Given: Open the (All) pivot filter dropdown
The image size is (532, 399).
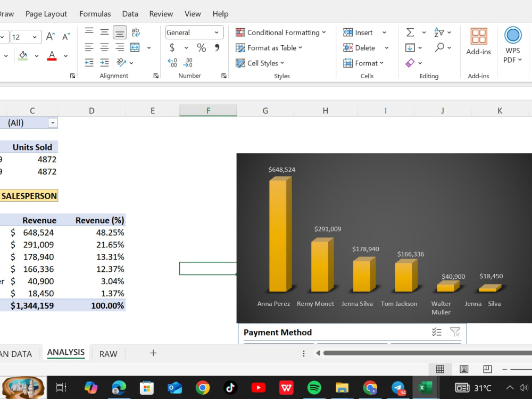Looking at the screenshot, I should 53,123.
